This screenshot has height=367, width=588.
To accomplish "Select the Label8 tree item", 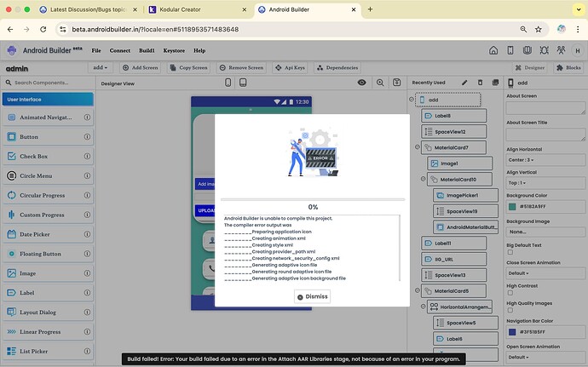I will coord(453,116).
